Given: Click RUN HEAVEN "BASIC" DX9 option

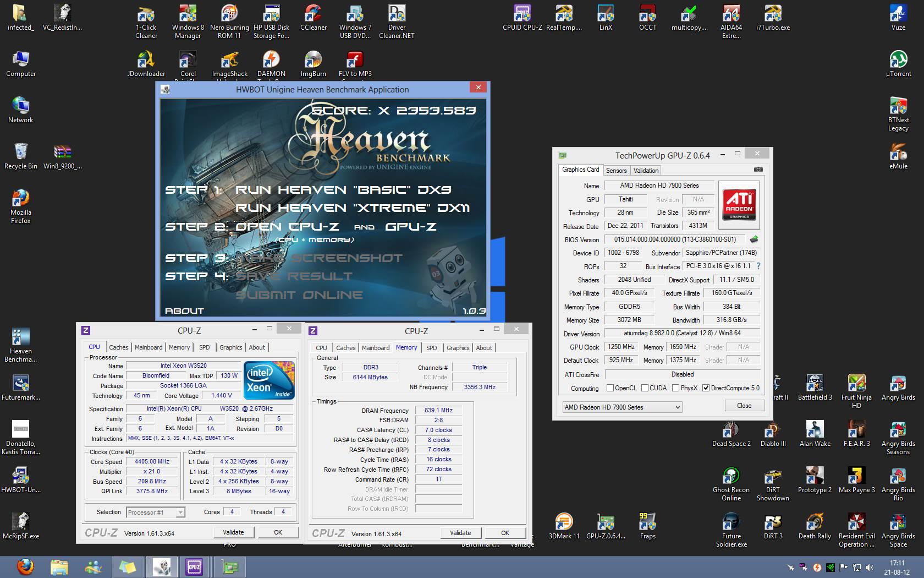Looking at the screenshot, I should coord(343,190).
